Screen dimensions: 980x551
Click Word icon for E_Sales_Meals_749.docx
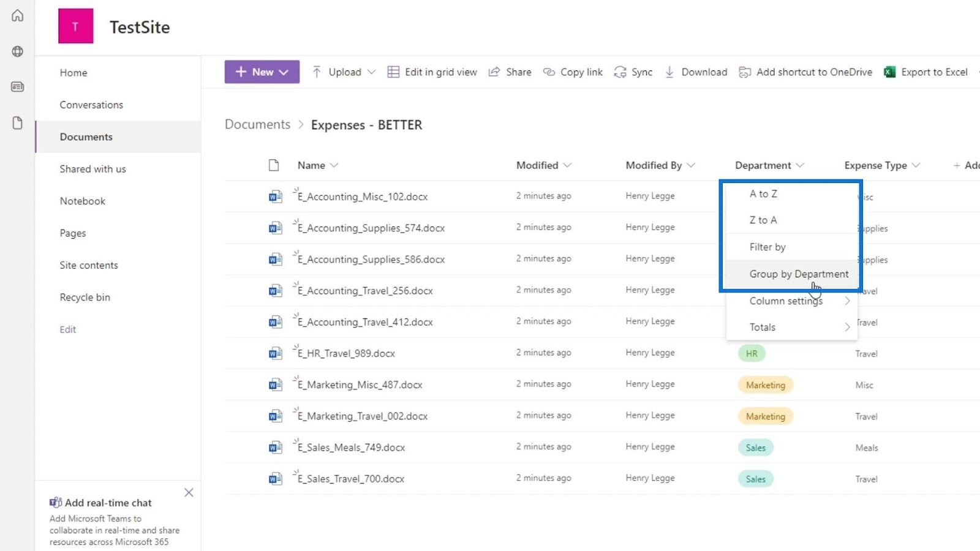[x=276, y=448]
